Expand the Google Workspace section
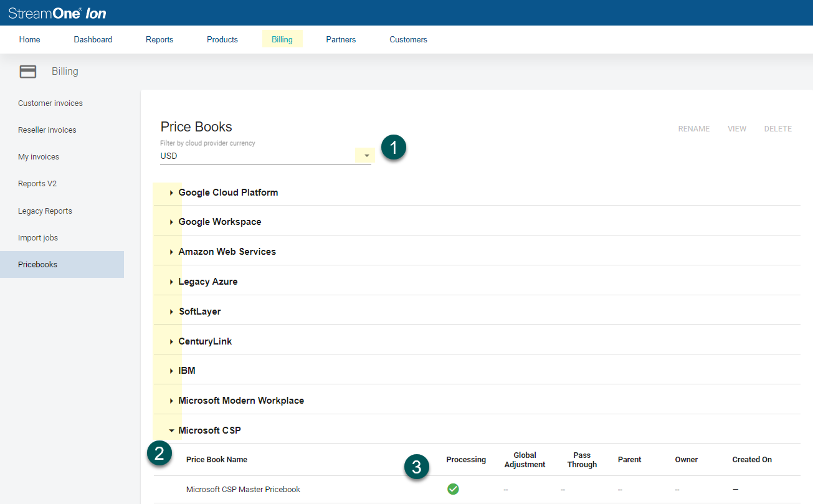 (x=171, y=222)
